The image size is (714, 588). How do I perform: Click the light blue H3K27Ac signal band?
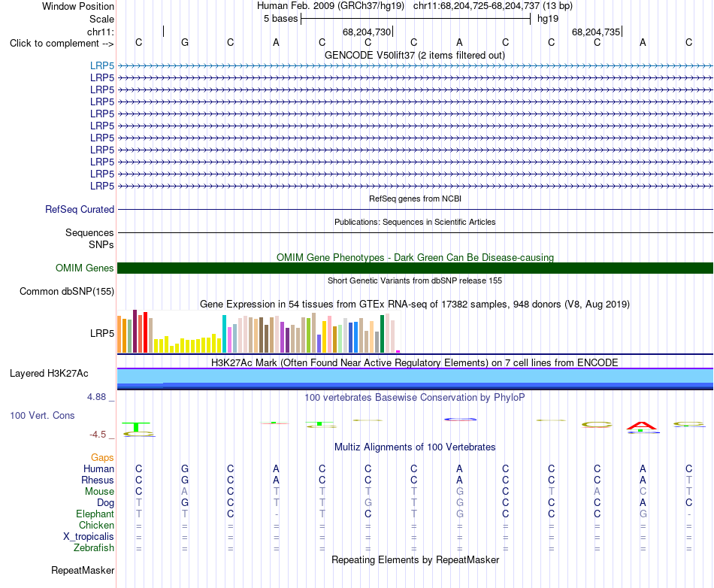click(415, 376)
